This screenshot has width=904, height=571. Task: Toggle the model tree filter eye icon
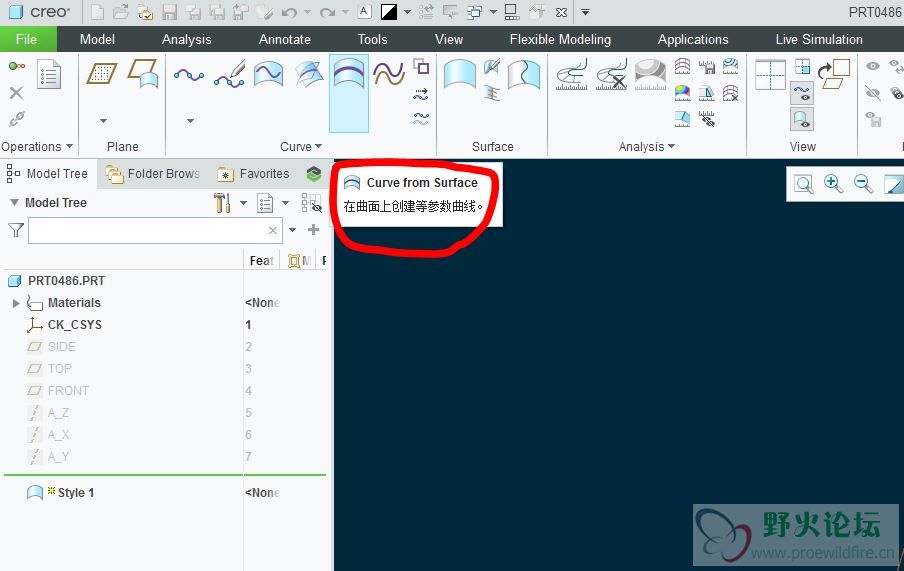312,202
